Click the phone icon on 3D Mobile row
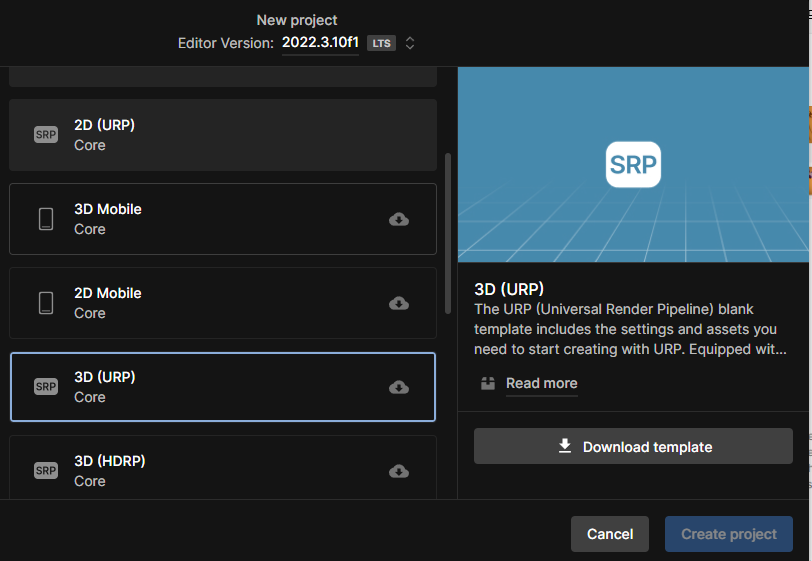The width and height of the screenshot is (812, 561). [46, 219]
